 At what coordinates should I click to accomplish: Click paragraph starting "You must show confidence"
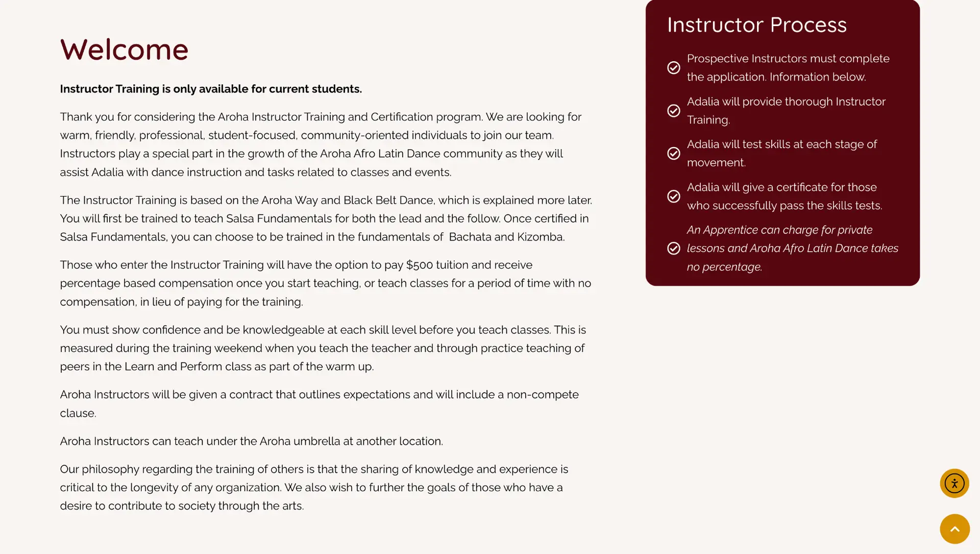323,348
